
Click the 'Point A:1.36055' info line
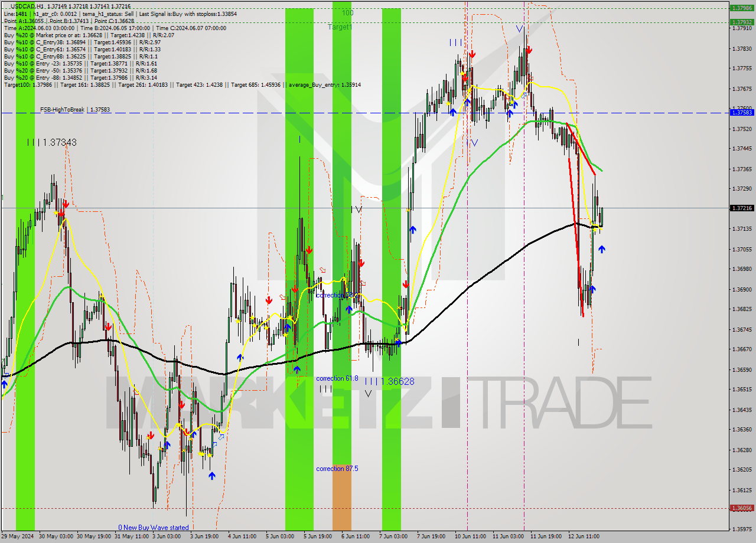(69, 21)
